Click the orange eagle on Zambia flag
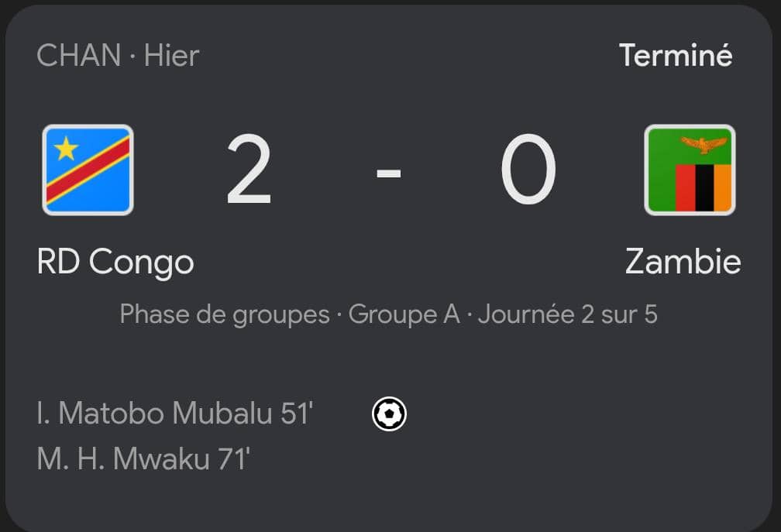The image size is (781, 532). [x=704, y=145]
